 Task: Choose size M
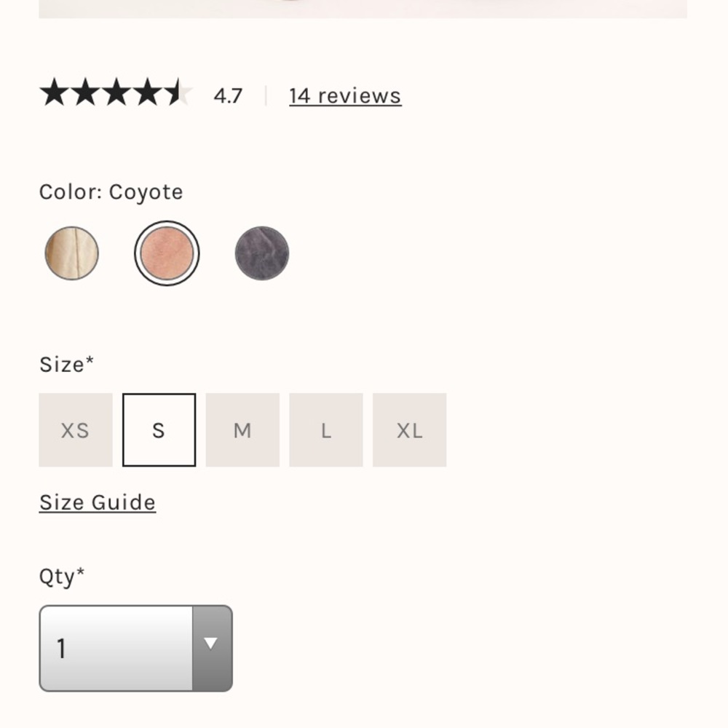tap(242, 430)
